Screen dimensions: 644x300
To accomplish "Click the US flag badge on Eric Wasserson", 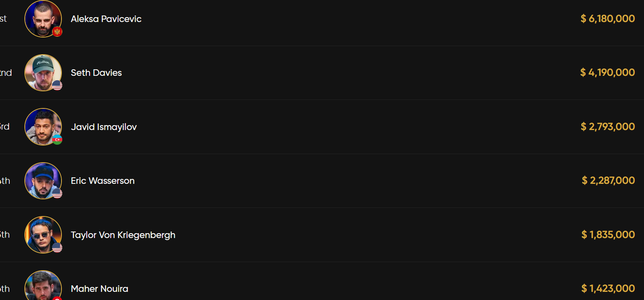I will click(57, 194).
